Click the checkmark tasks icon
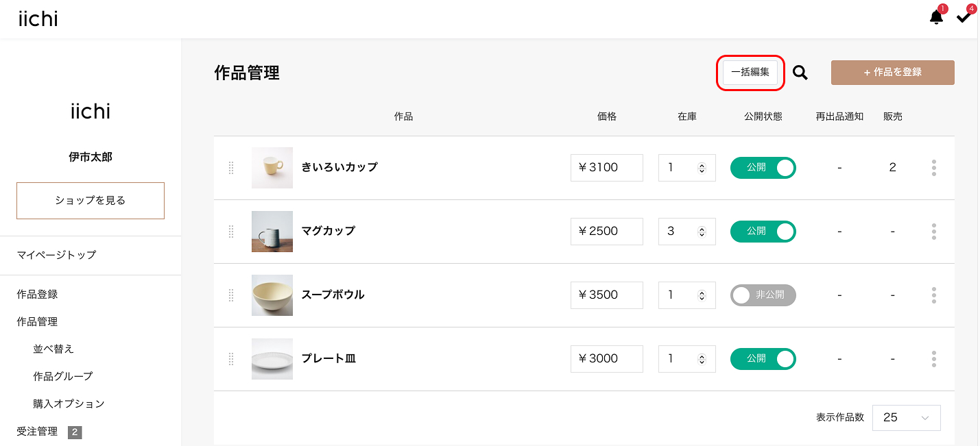The image size is (980, 446). (964, 18)
